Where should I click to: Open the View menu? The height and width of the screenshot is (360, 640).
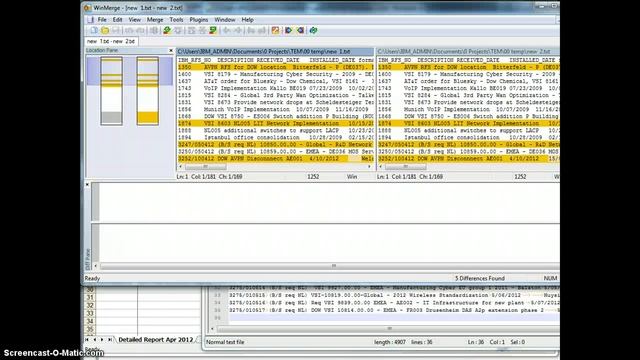pyautogui.click(x=134, y=20)
